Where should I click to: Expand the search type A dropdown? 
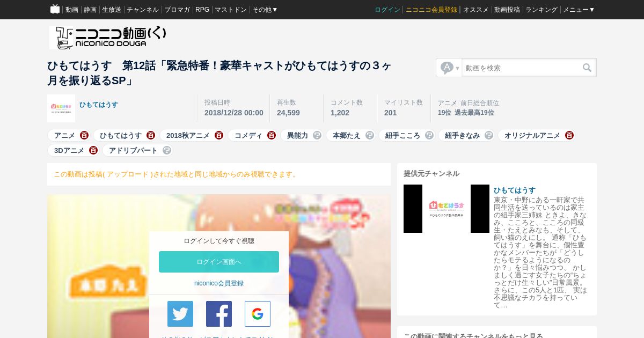(x=450, y=68)
